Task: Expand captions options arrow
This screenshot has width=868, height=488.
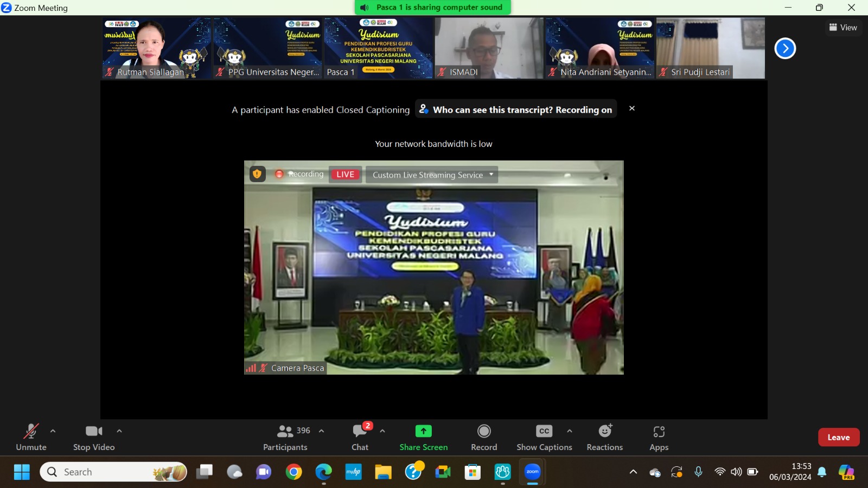Action: [x=569, y=431]
